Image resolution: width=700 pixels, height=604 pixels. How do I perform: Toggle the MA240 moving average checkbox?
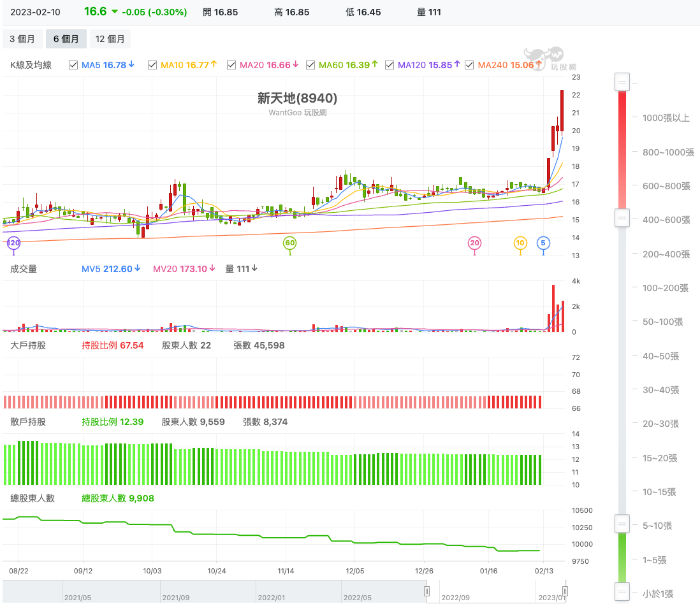pos(469,65)
